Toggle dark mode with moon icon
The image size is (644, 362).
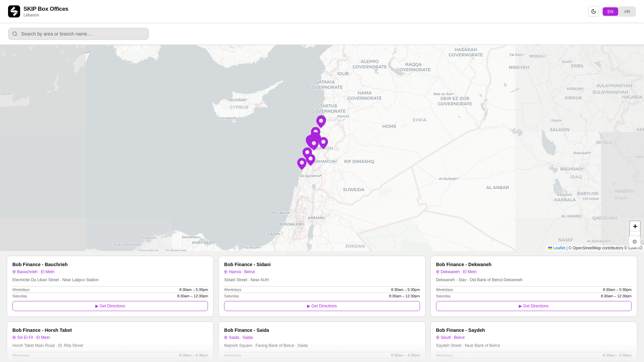593,11
